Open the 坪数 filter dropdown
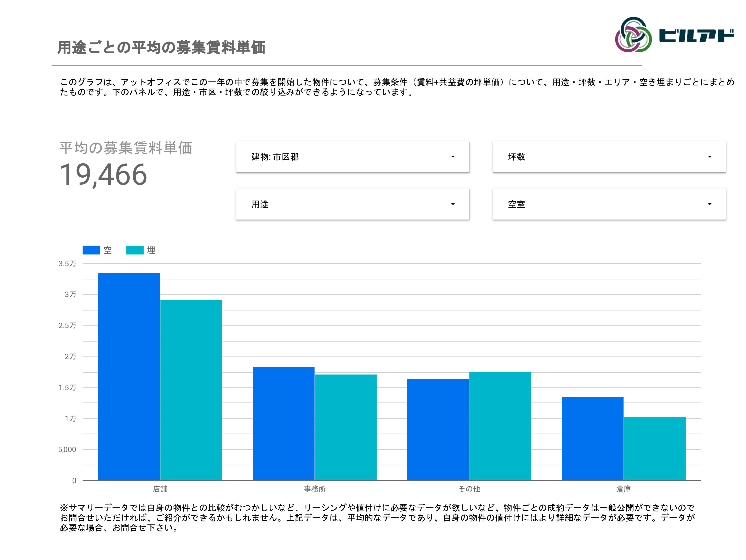The width and height of the screenshot is (746, 560). click(609, 157)
